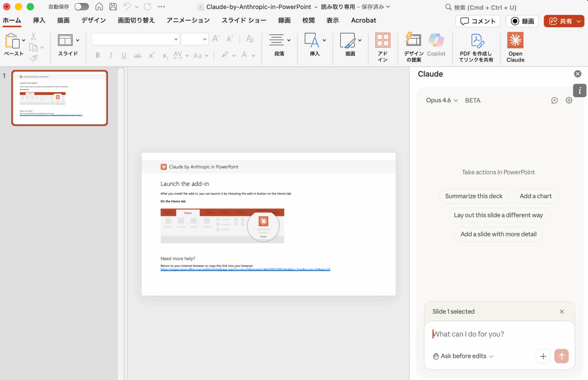
Task: Select slide 1 thumbnail in the pane
Action: [59, 98]
